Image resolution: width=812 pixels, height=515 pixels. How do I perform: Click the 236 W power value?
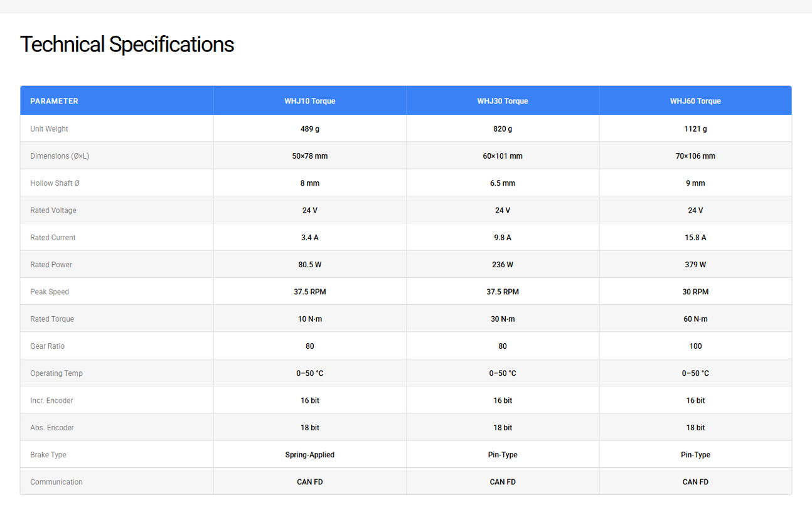coord(503,265)
